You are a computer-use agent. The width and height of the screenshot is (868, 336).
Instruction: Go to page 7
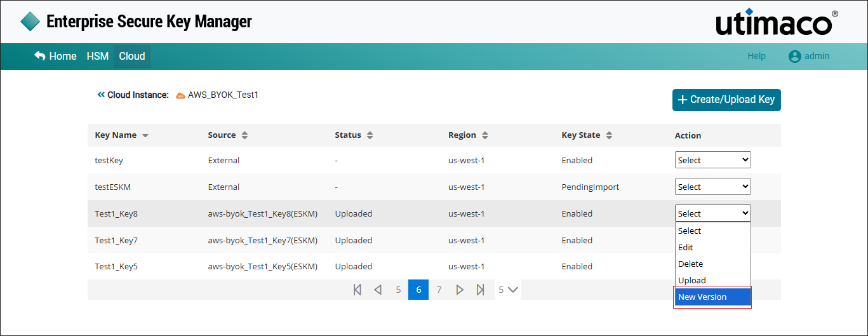click(x=439, y=290)
